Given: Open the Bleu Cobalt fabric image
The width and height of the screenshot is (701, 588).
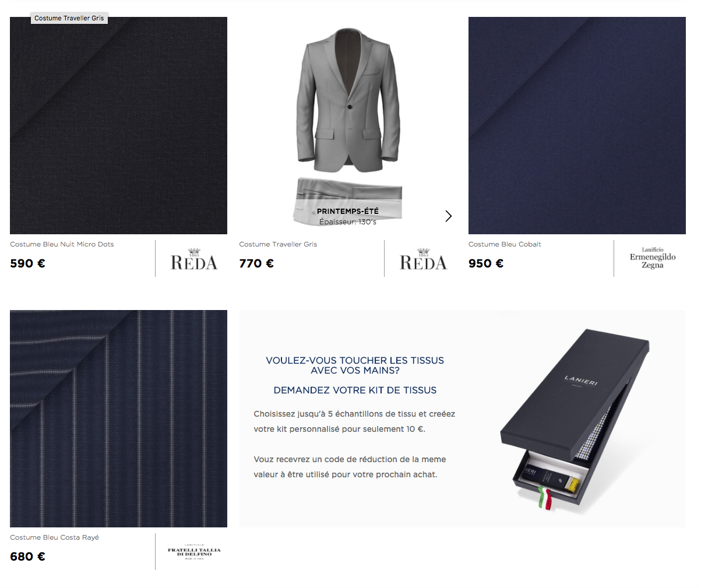Looking at the screenshot, I should tap(577, 125).
